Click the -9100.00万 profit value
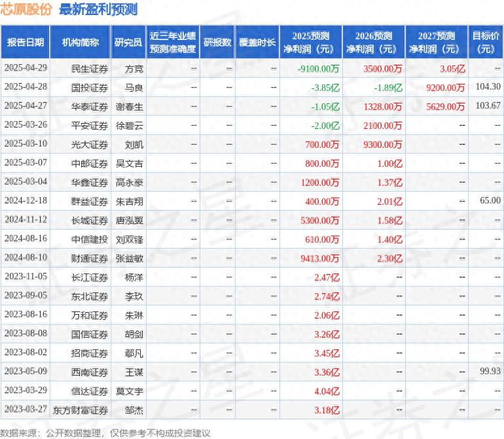The image size is (504, 439). pos(318,69)
